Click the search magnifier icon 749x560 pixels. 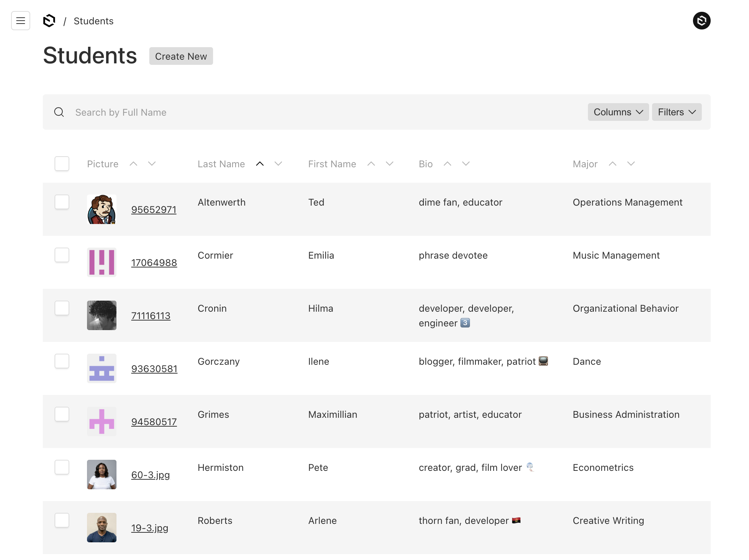pos(59,112)
